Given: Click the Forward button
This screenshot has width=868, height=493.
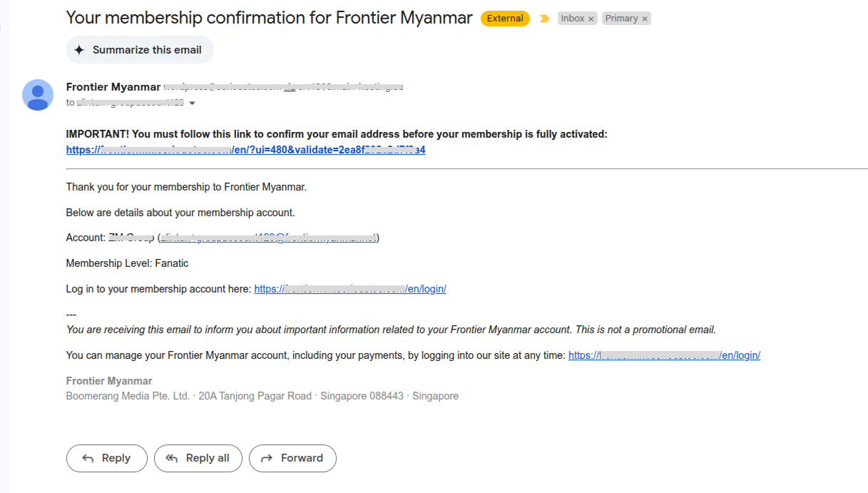Looking at the screenshot, I should click(x=292, y=458).
